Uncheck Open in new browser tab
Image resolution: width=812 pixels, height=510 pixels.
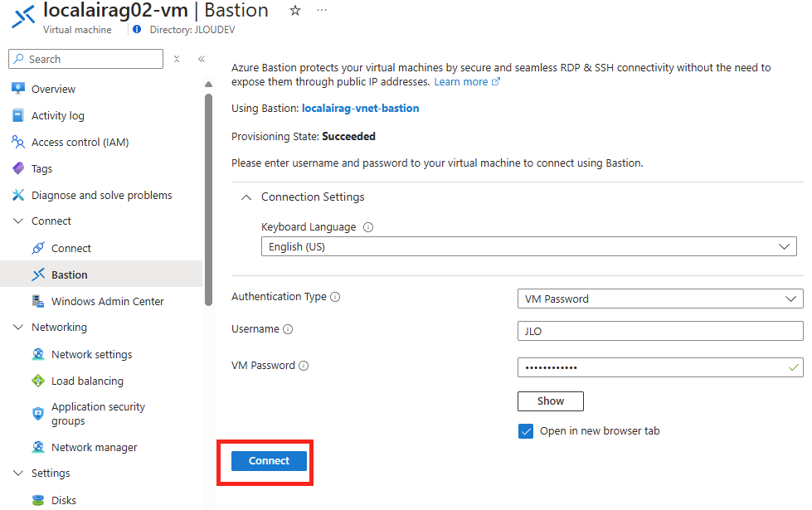pyautogui.click(x=526, y=431)
